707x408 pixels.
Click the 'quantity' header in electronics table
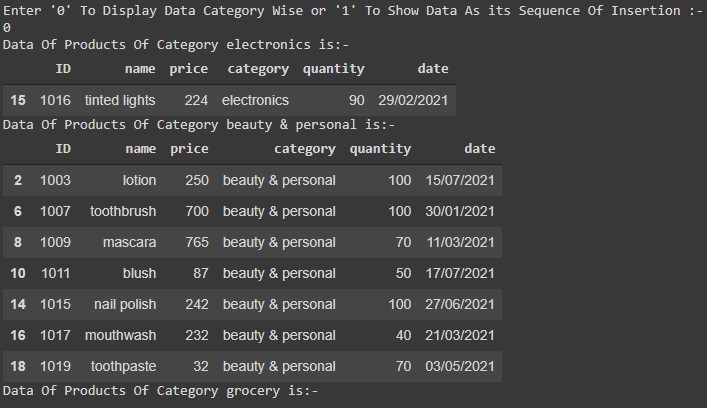point(334,69)
